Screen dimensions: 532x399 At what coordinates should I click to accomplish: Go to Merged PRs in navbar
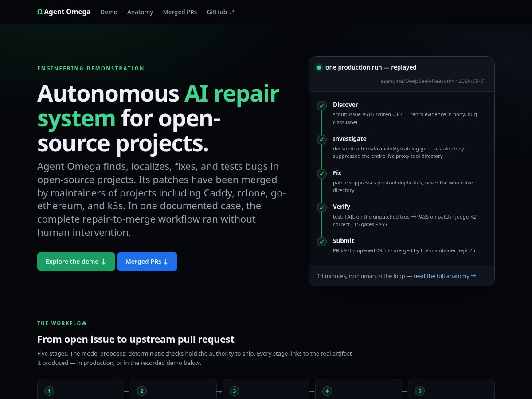180,12
